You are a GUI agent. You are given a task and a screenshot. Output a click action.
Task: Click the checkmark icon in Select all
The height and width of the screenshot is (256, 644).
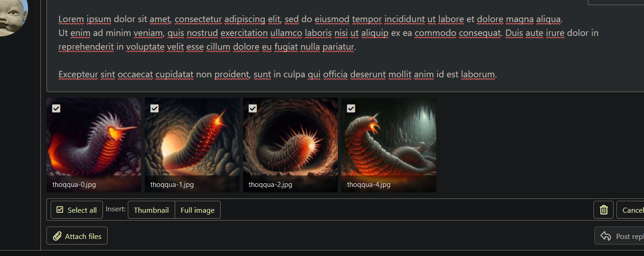click(60, 210)
